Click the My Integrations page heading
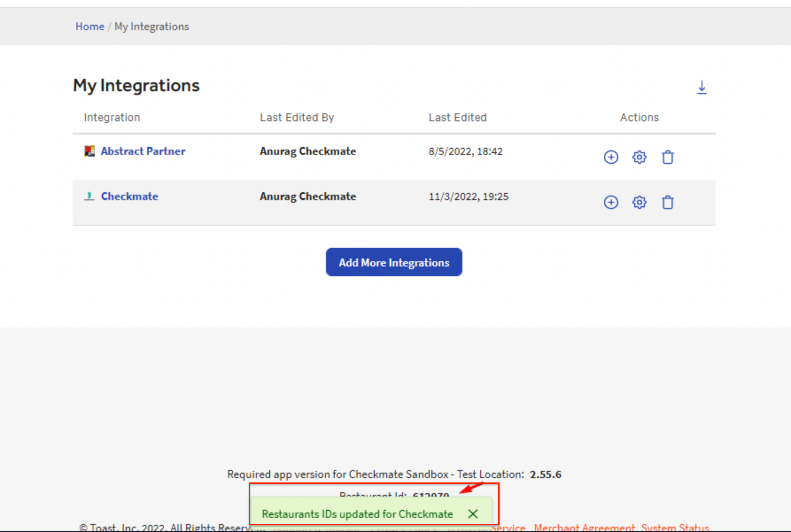The height and width of the screenshot is (532, 791). [136, 85]
